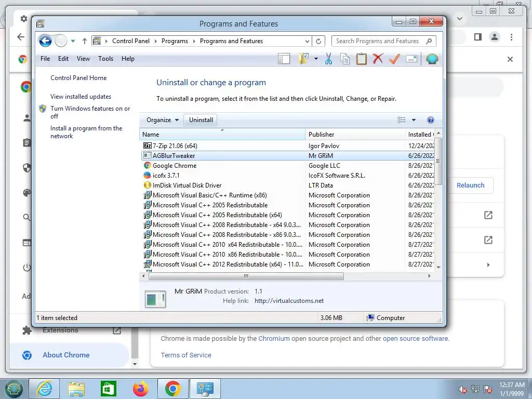Open Control Panel Home link

[x=78, y=78]
